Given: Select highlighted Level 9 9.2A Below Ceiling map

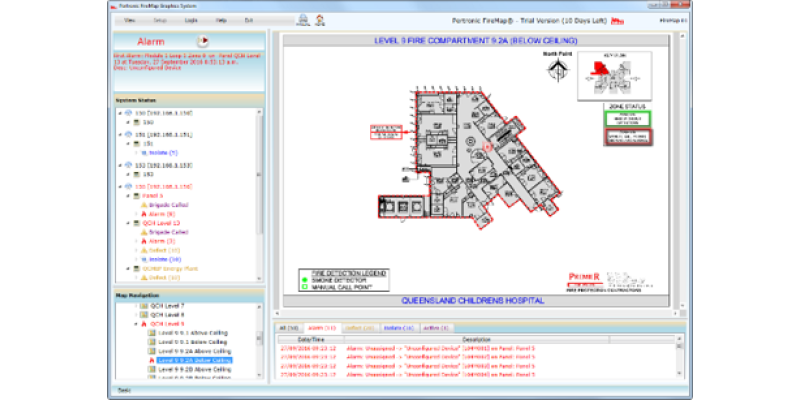Looking at the screenshot, I should (195, 360).
